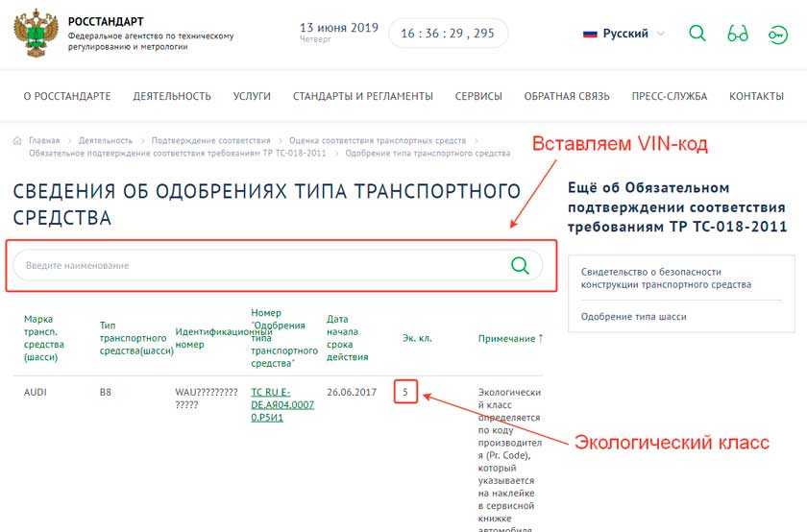
Task: Click the Russian flag icon
Action: point(591,34)
